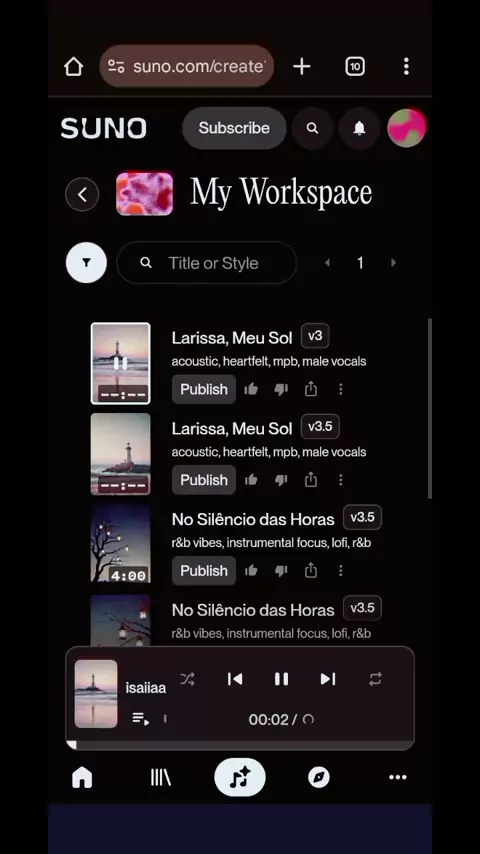Pause playback in the player bar
The width and height of the screenshot is (480, 854).
[x=281, y=679]
